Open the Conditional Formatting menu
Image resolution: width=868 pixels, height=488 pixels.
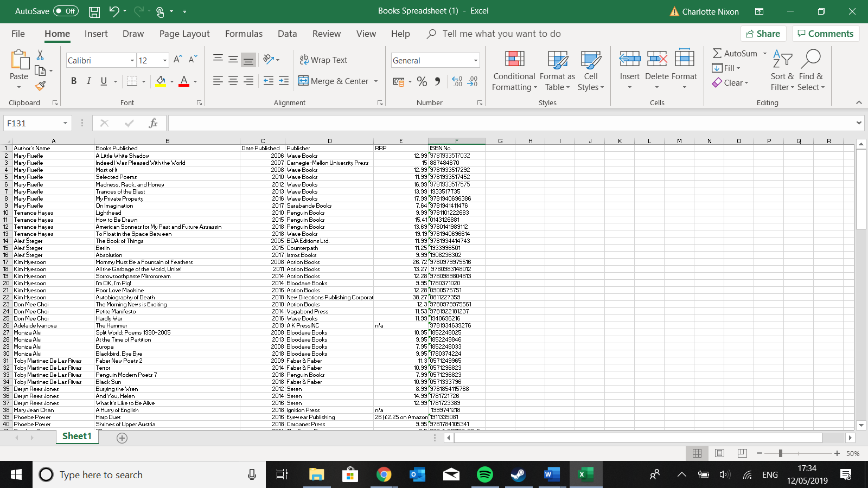(514, 71)
